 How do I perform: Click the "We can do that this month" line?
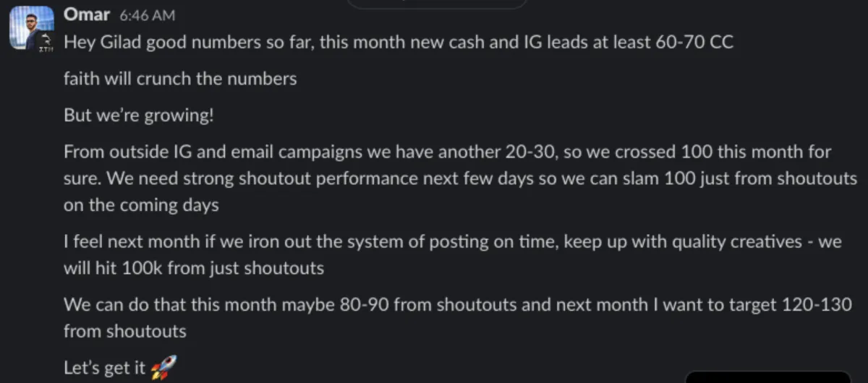tap(457, 304)
